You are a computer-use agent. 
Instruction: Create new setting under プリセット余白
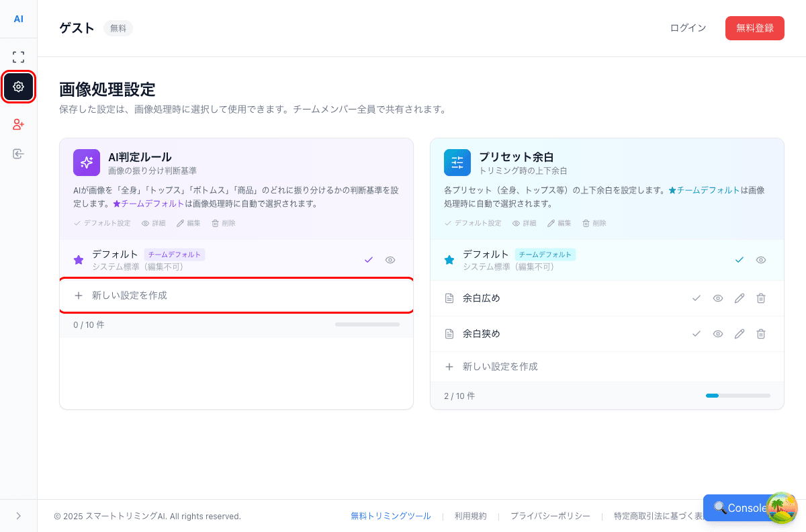coord(607,367)
